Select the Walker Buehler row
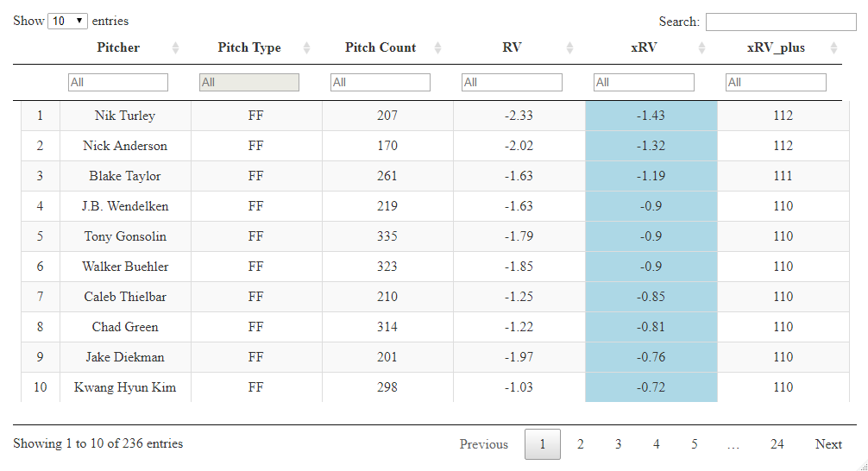Viewport: 868px width, 471px height. [125, 267]
